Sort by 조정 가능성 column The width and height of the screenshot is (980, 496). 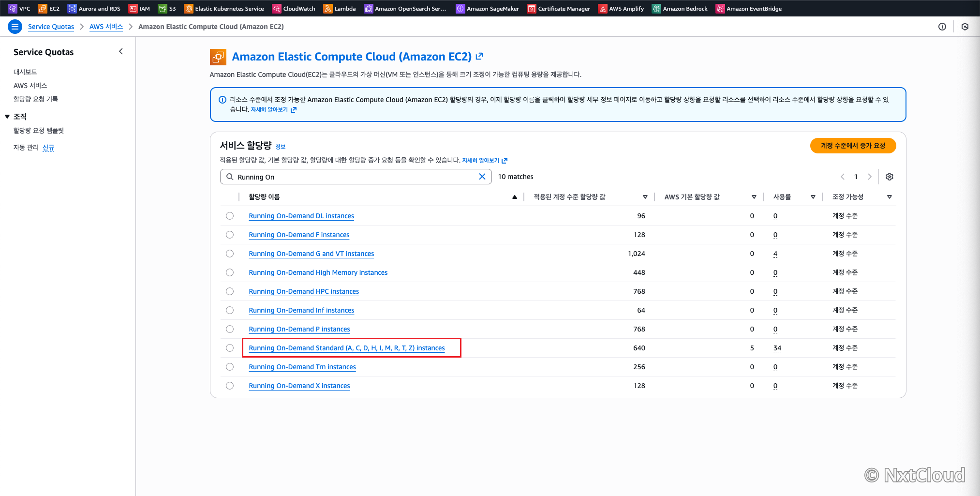point(889,197)
